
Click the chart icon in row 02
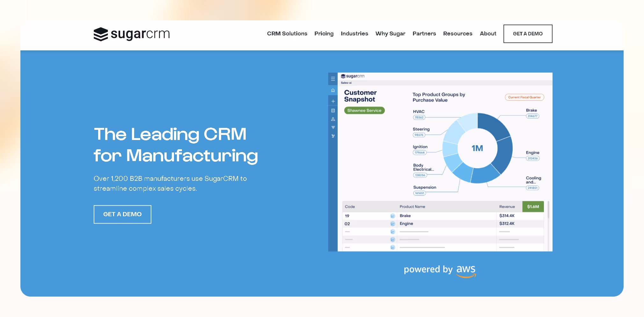(x=393, y=224)
